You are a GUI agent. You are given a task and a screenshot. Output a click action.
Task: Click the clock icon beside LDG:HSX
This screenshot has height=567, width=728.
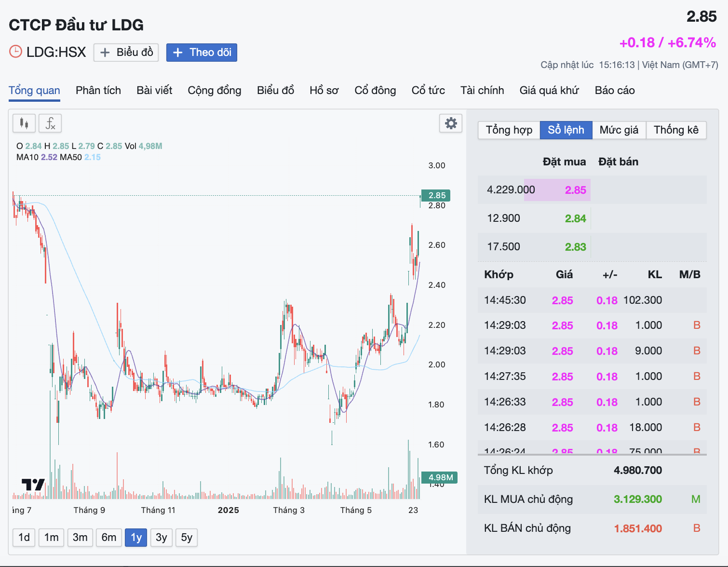(x=16, y=52)
